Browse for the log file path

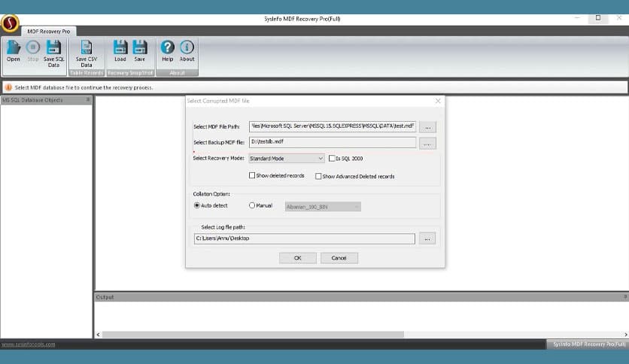point(427,238)
